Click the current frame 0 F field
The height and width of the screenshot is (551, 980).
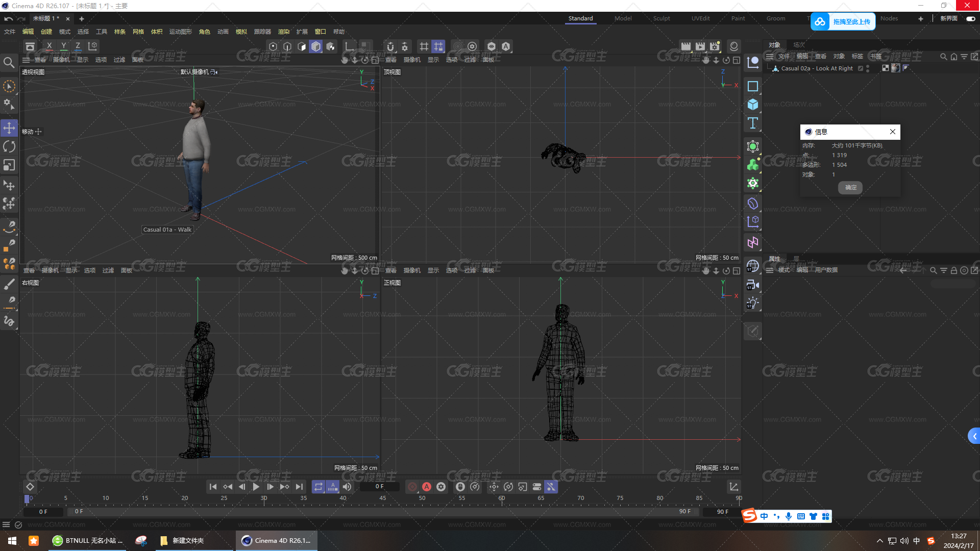379,487
